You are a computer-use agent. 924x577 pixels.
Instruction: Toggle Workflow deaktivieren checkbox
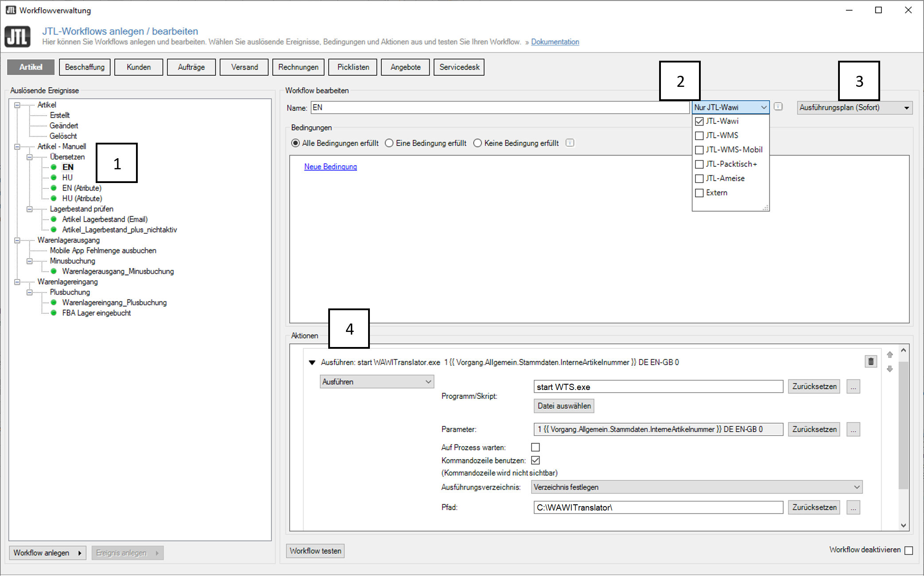pyautogui.click(x=908, y=550)
